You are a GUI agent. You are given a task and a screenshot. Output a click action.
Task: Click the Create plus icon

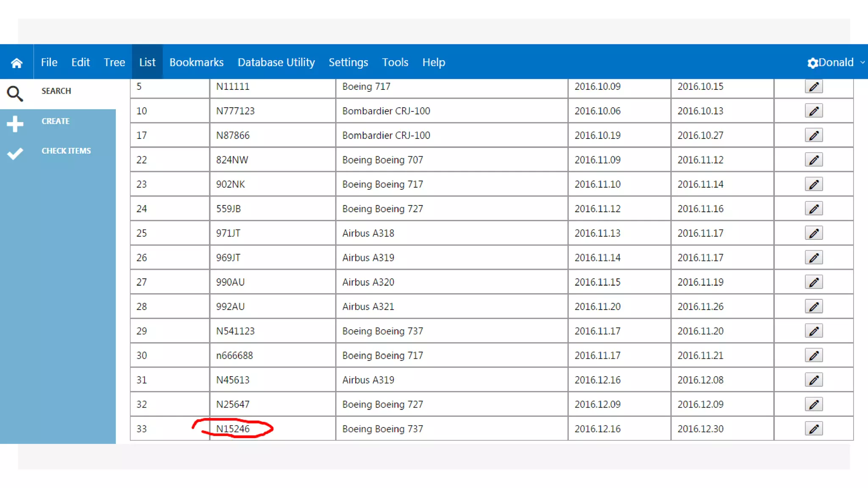[x=15, y=124]
